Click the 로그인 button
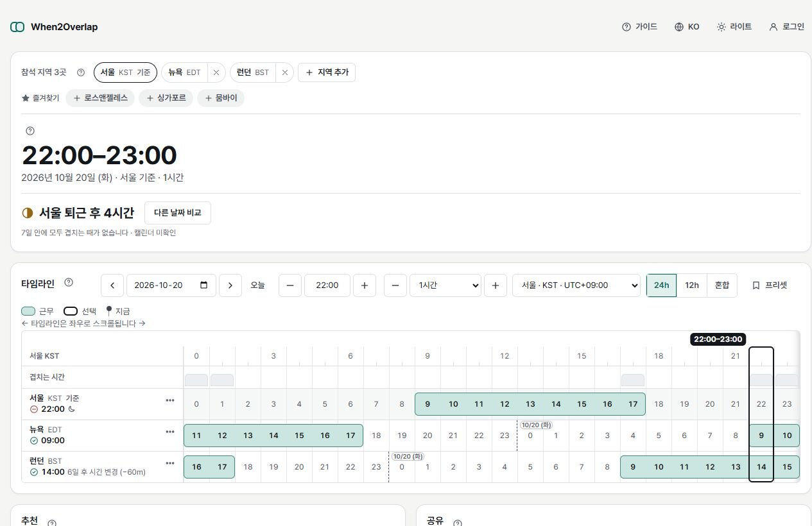 coord(786,27)
